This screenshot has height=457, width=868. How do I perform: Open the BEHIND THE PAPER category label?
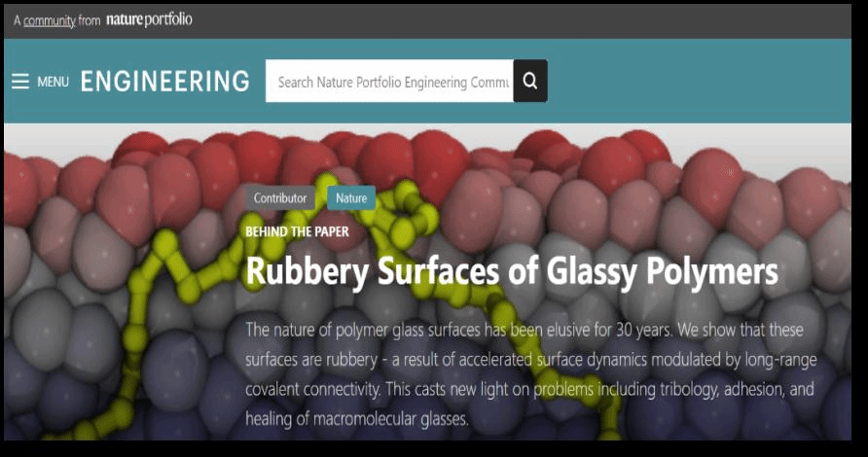(x=297, y=231)
